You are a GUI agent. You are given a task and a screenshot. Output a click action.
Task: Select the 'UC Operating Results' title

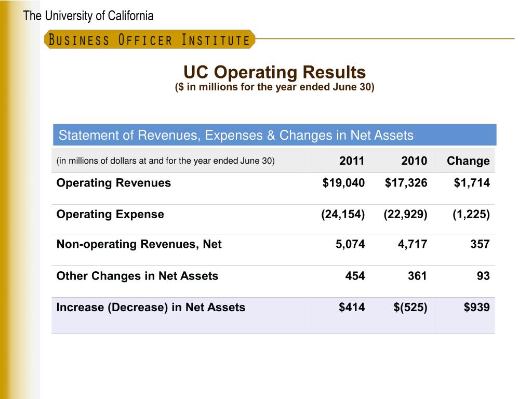point(274,72)
